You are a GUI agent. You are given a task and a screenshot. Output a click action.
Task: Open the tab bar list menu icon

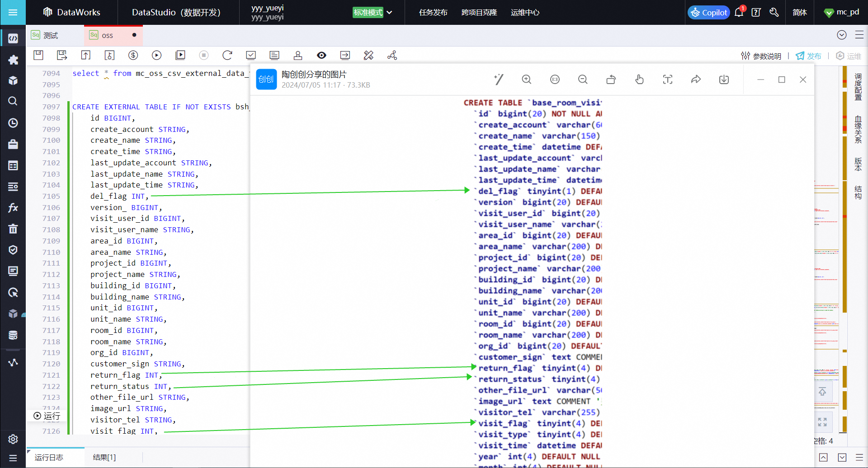[x=859, y=35]
